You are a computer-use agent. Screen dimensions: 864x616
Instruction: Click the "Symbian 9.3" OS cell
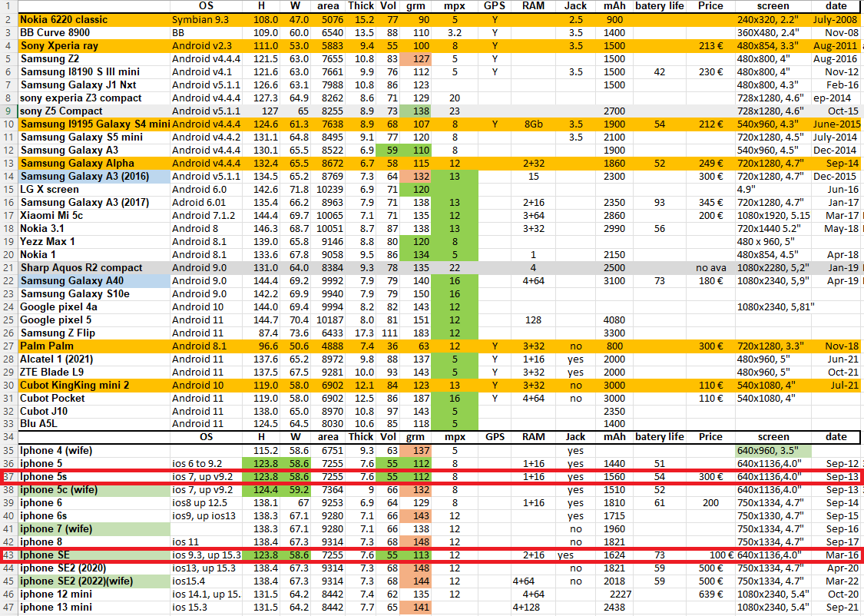click(x=206, y=19)
